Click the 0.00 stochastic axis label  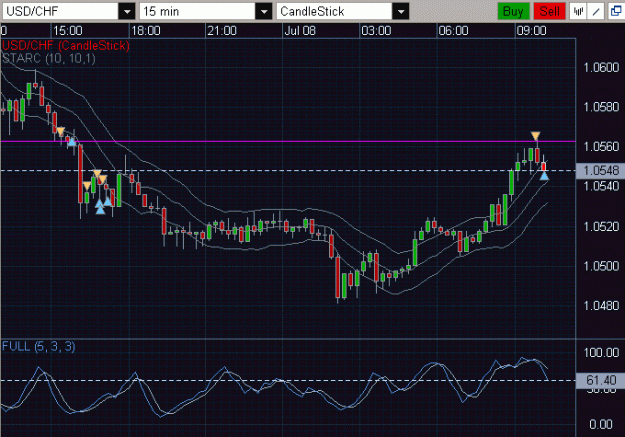click(x=601, y=424)
